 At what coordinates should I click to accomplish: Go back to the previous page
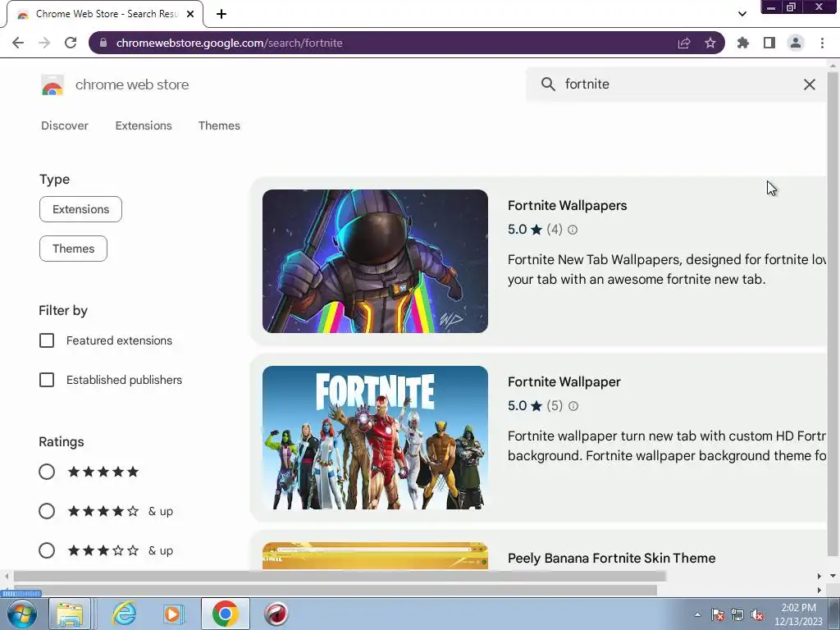point(18,43)
